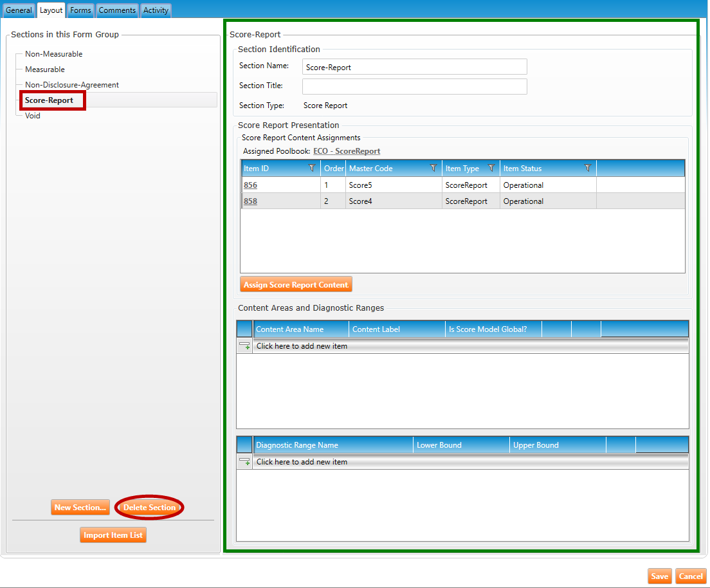Click Item Type column filter icon
This screenshot has height=588, width=710.
click(x=491, y=169)
